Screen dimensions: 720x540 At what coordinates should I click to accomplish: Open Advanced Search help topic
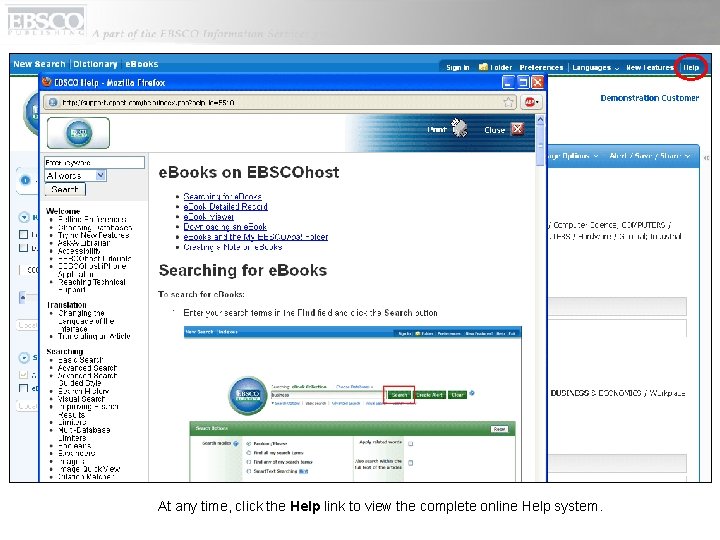pyautogui.click(x=87, y=367)
